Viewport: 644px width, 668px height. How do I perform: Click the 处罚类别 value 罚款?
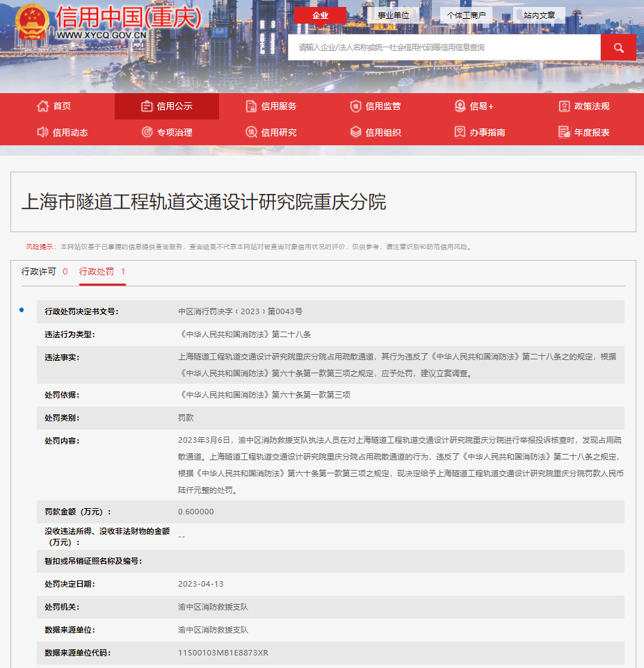coord(186,418)
